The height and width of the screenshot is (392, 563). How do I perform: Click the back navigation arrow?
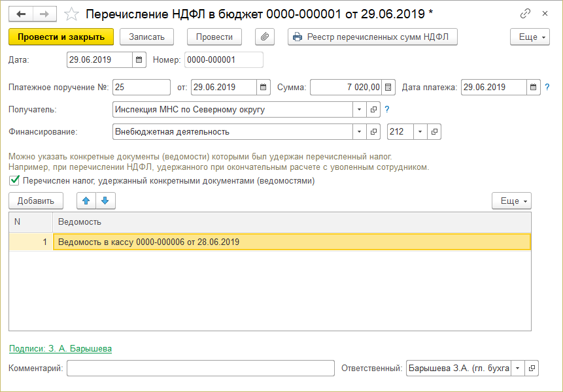pyautogui.click(x=21, y=14)
